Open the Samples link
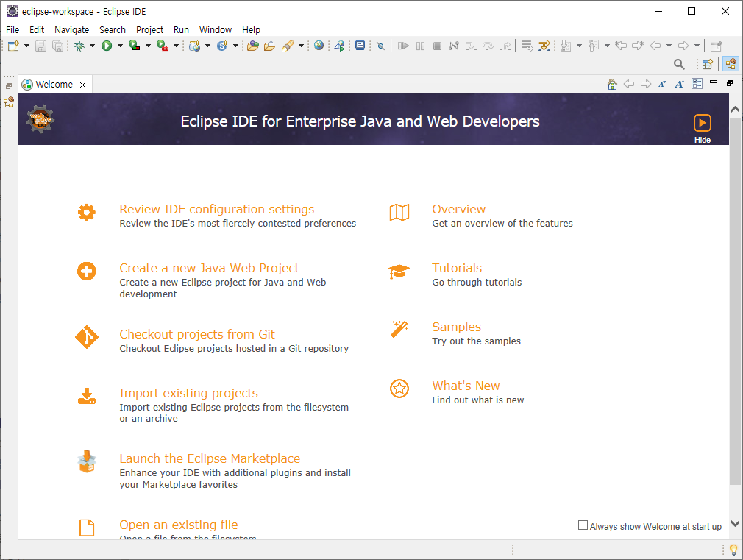 pos(456,327)
